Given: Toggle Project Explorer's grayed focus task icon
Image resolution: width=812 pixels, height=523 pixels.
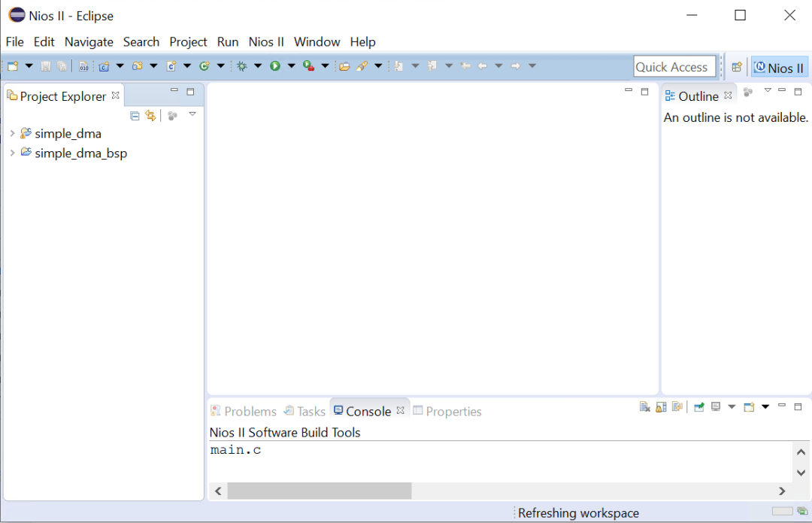Looking at the screenshot, I should pyautogui.click(x=172, y=116).
